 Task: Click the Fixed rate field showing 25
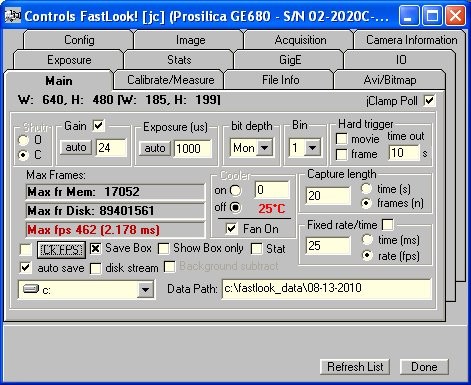(328, 246)
